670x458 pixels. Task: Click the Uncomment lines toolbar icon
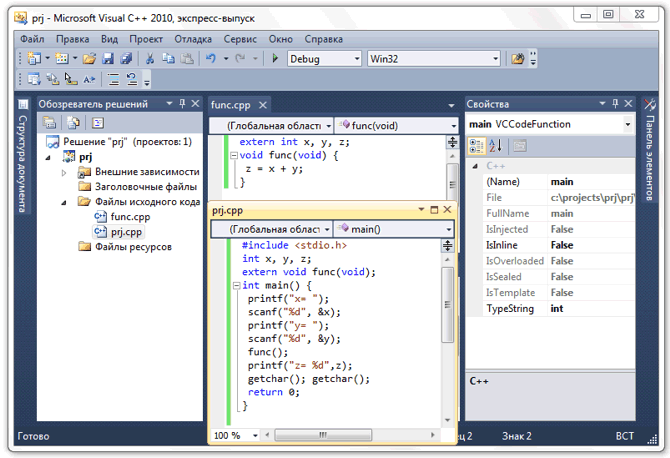pyautogui.click(x=132, y=79)
